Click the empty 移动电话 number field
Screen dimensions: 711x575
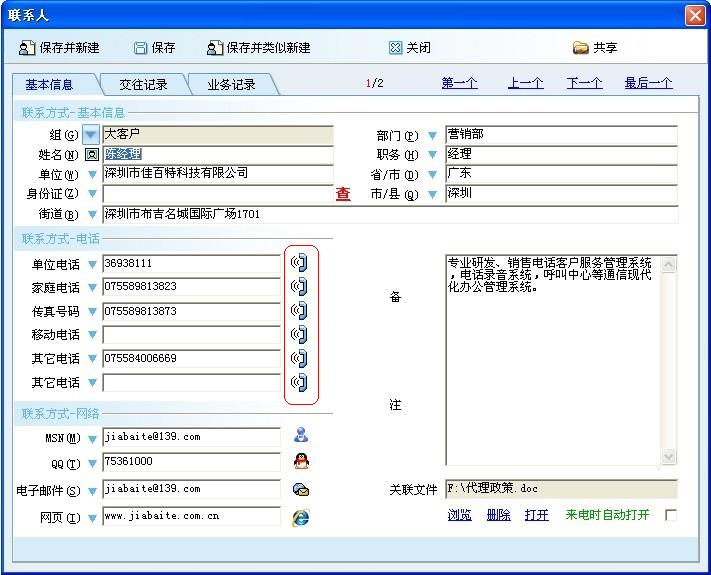click(191, 335)
